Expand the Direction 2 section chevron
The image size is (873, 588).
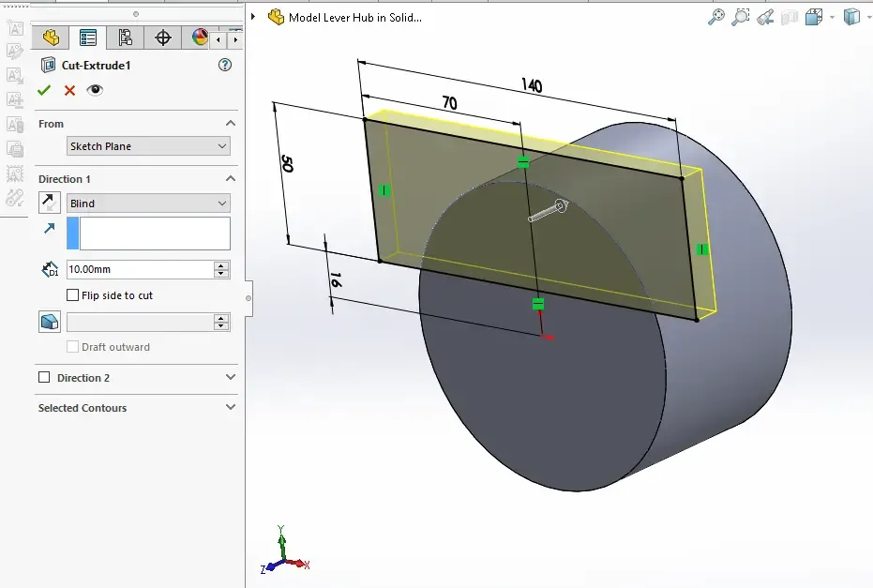231,377
